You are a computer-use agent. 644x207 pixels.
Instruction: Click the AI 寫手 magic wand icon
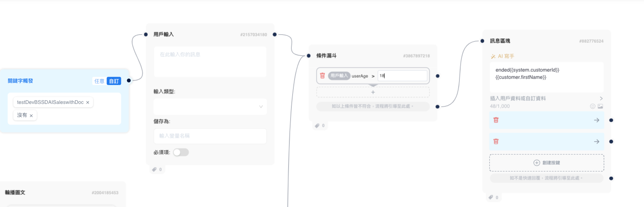coord(493,56)
